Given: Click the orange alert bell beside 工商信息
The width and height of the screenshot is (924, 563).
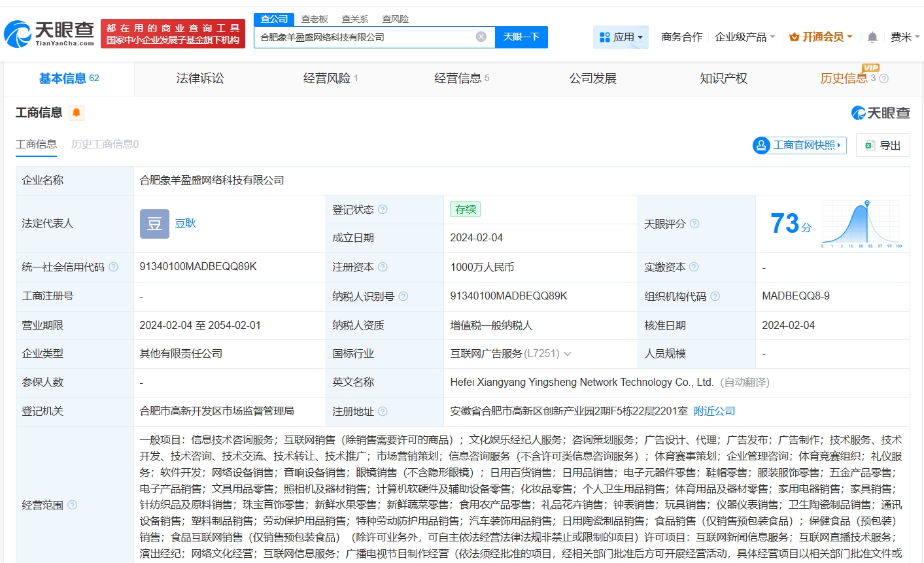Looking at the screenshot, I should [x=77, y=112].
